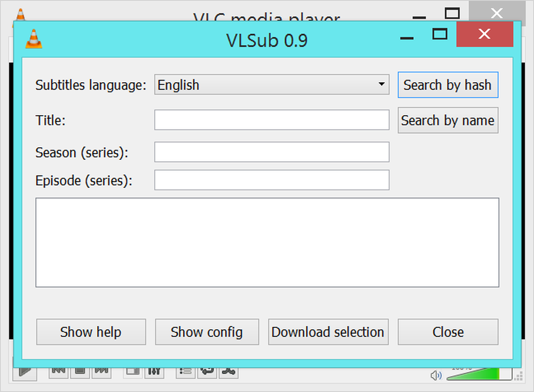Focus the Title input field
The height and width of the screenshot is (392, 534).
[271, 120]
